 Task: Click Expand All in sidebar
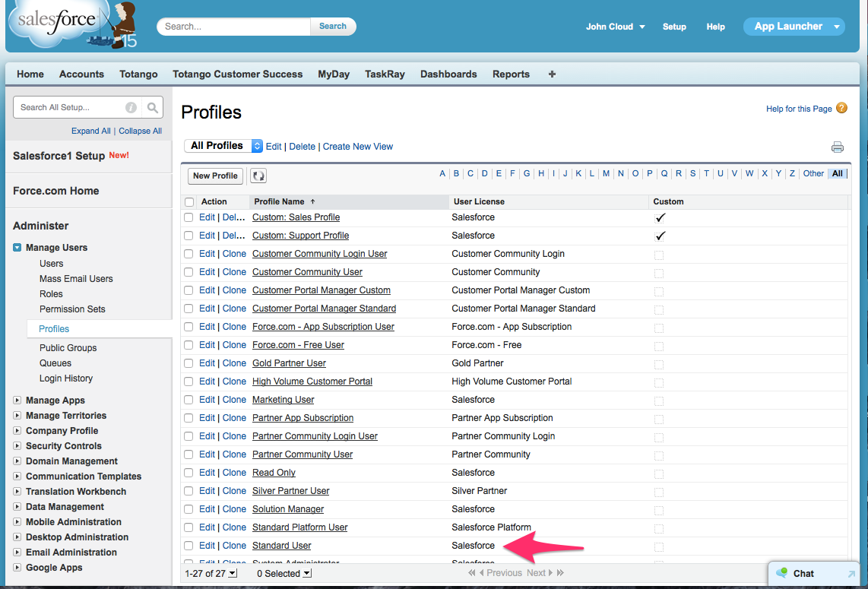[x=90, y=131]
